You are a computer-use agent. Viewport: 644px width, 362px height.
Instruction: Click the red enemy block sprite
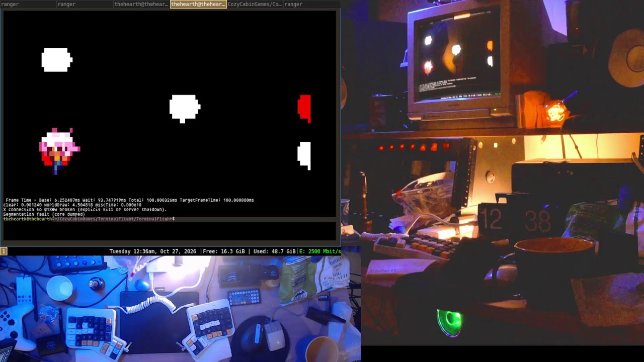pos(304,108)
